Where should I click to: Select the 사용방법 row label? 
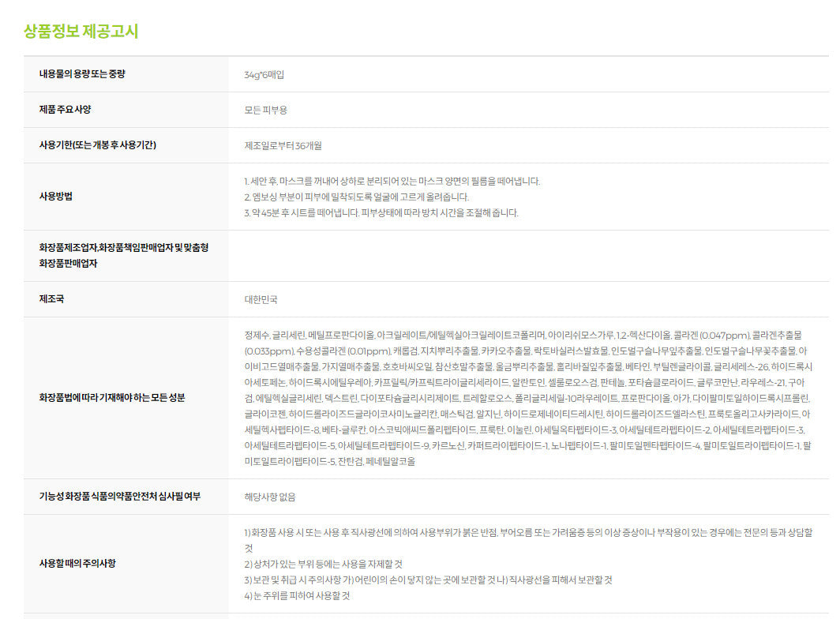coord(56,197)
